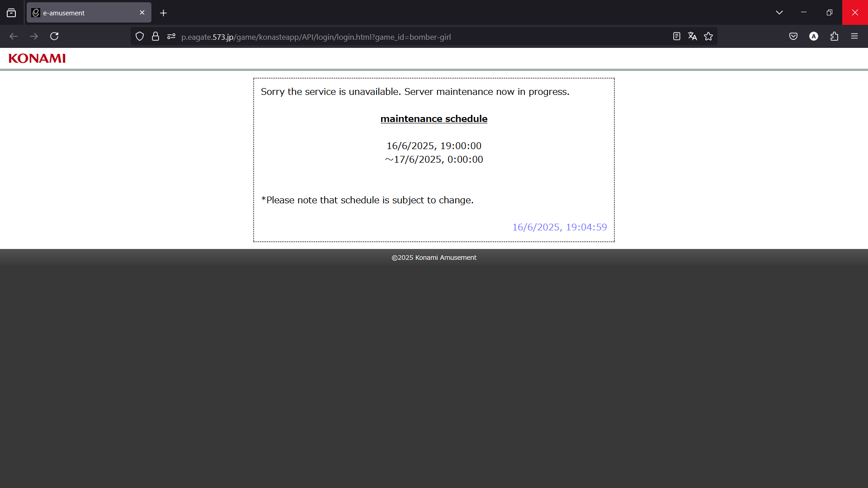Close the e-amusement tab

pyautogui.click(x=142, y=13)
